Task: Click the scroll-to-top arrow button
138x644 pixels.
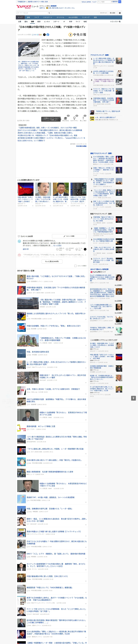Action: (133, 398)
